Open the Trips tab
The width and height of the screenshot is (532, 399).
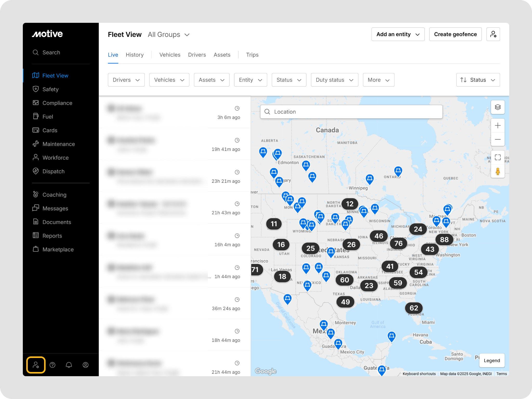click(x=252, y=55)
